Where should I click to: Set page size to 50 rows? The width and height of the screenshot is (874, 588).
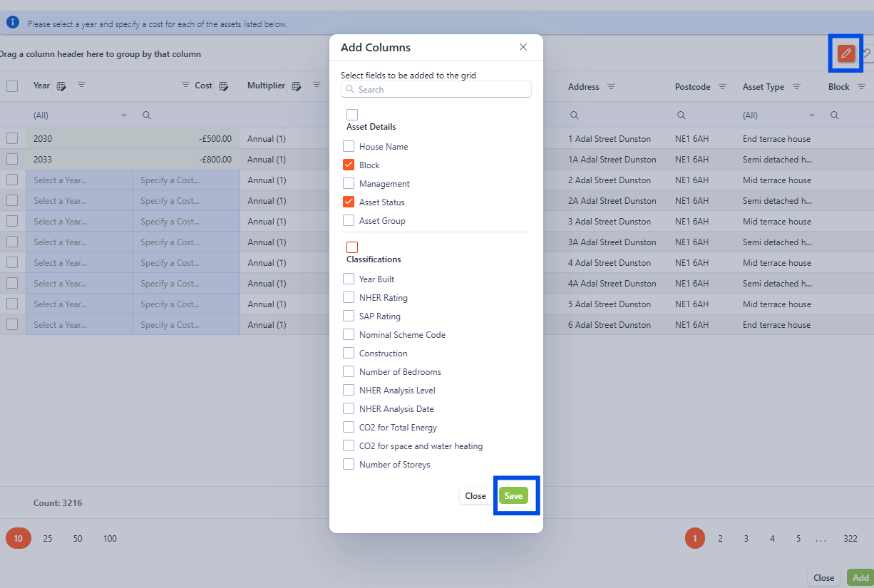pyautogui.click(x=78, y=539)
